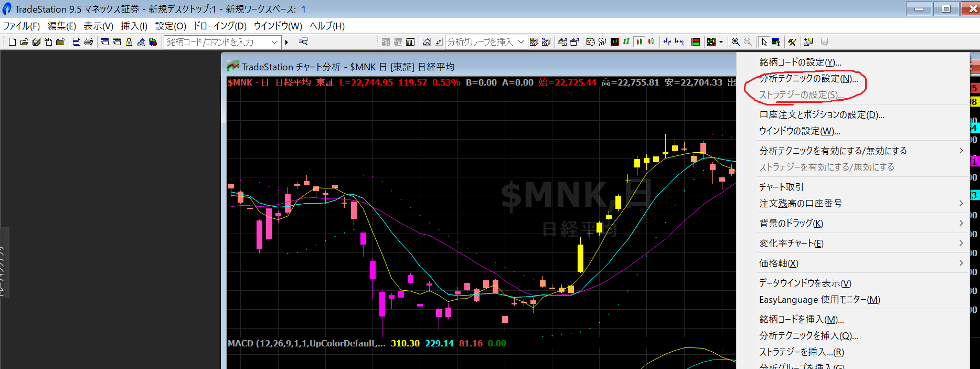980x369 pixels.
Task: Open the 挿入(I) menu
Action: [134, 26]
